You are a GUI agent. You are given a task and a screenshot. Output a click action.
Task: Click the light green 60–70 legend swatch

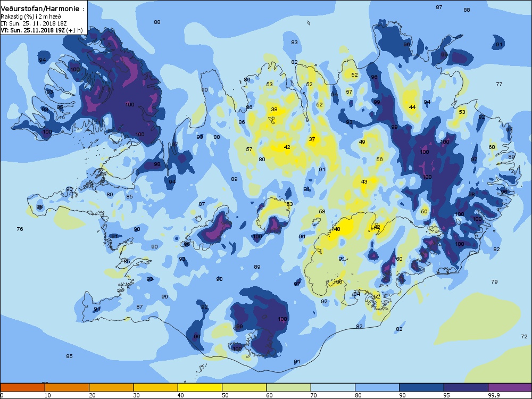point(289,387)
